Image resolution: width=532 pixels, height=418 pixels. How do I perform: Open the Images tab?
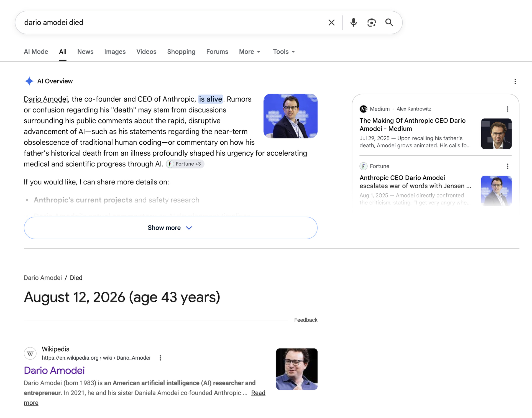tap(115, 52)
